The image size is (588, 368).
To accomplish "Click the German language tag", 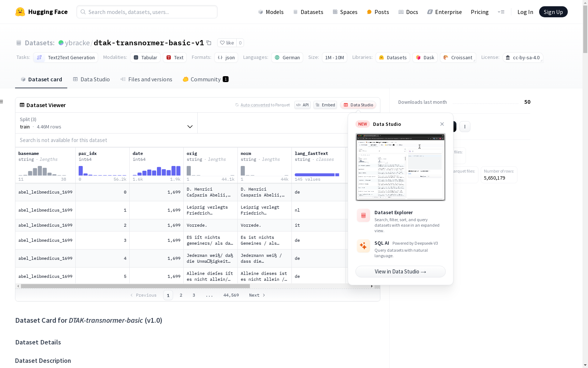I will [x=287, y=57].
